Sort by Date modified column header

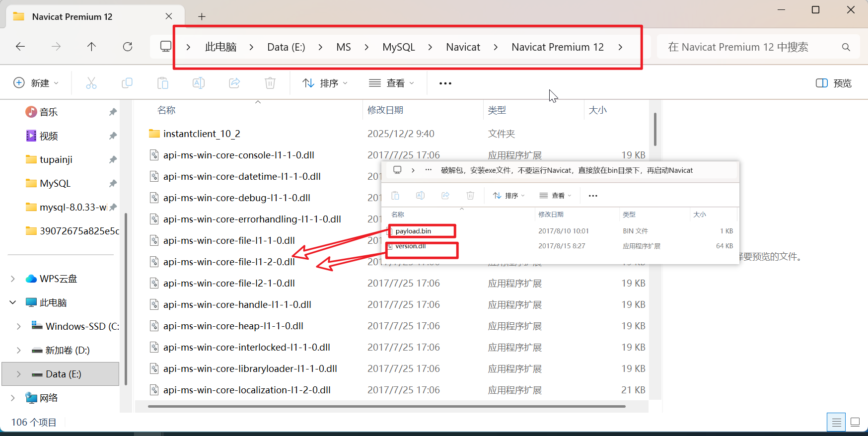tap(385, 110)
